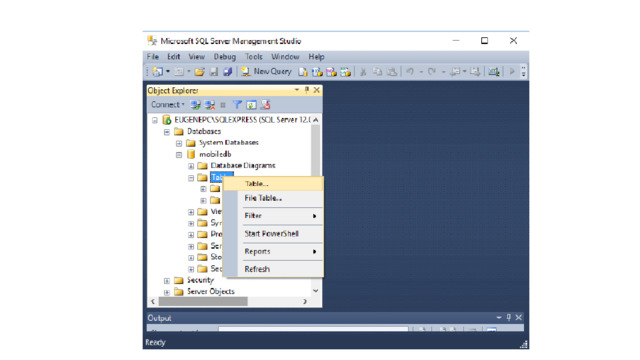Click the Save disk icon in toolbar
Screen dimensions: 640x360
point(214,72)
